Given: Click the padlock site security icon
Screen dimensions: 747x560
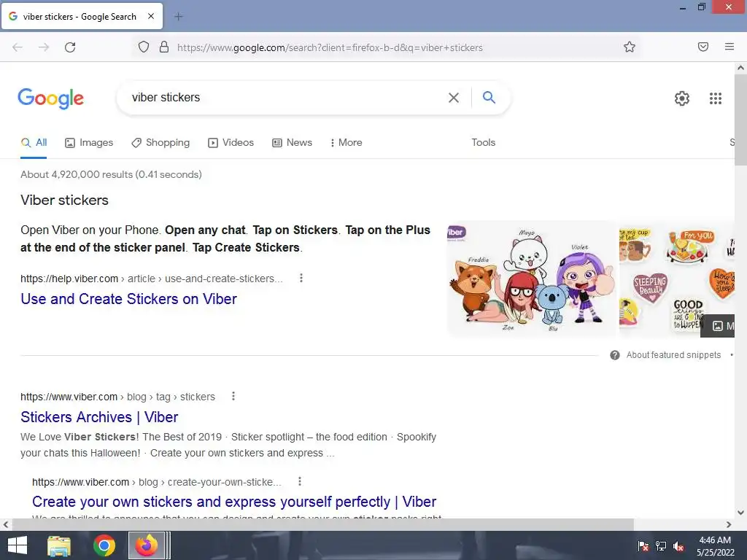Looking at the screenshot, I should click(x=164, y=47).
